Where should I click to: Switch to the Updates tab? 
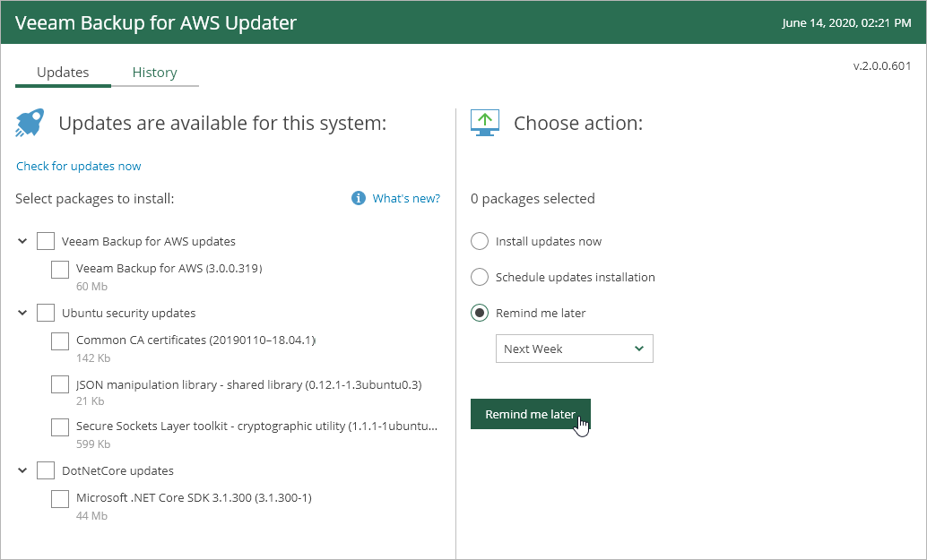tap(63, 73)
